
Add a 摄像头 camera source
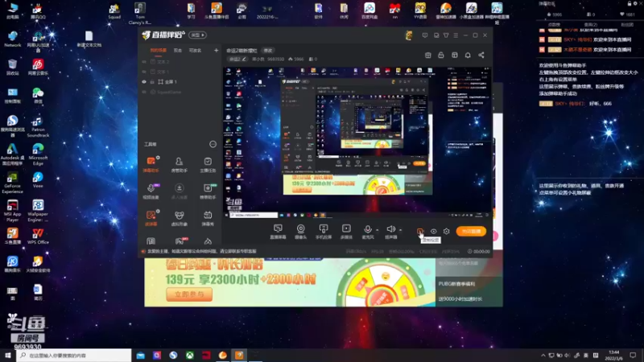[300, 232]
